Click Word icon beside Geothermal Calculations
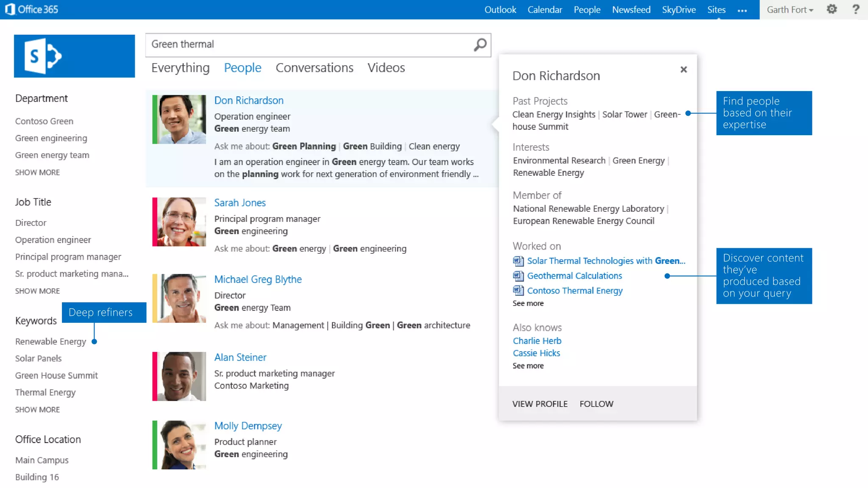 518,276
